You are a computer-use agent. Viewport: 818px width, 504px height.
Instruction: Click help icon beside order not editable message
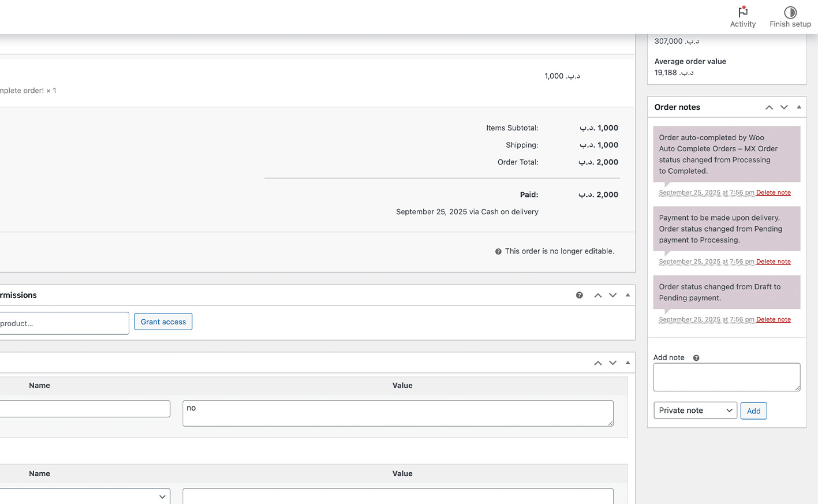pyautogui.click(x=498, y=252)
